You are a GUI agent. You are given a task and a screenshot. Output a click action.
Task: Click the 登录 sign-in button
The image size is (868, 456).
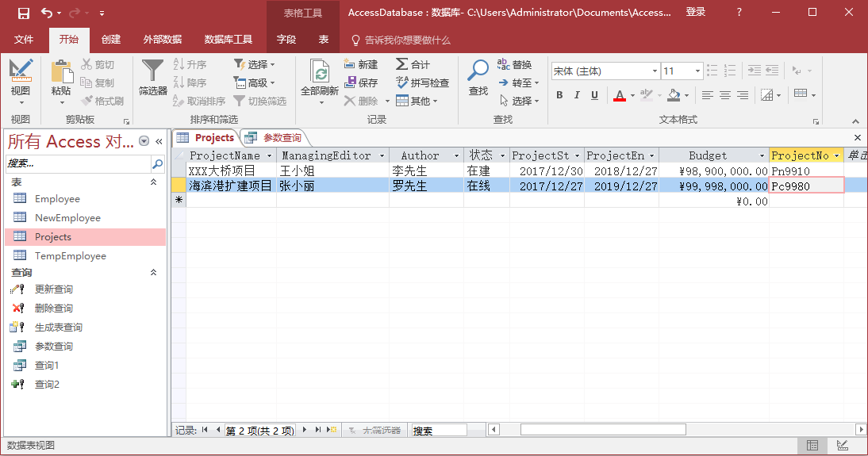[695, 13]
